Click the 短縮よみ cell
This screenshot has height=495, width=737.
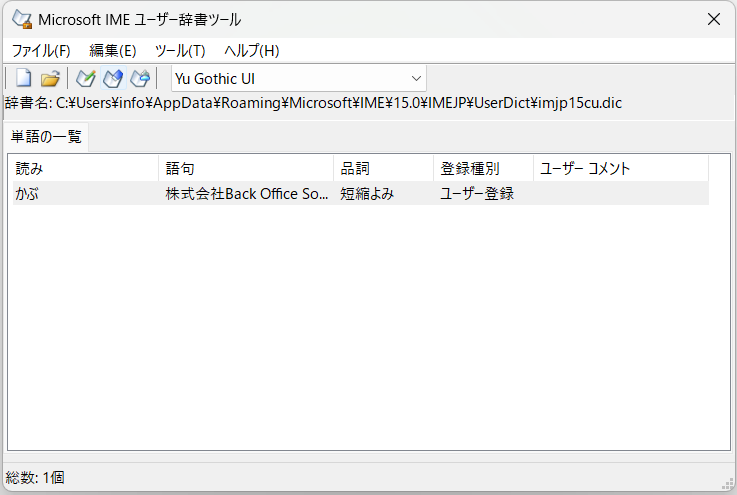tap(367, 193)
